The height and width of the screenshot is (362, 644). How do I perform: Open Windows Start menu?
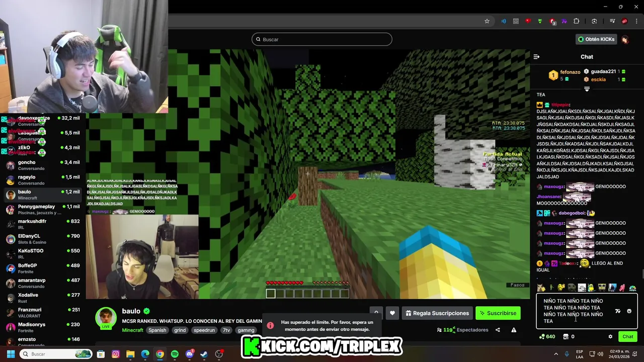pyautogui.click(x=11, y=354)
